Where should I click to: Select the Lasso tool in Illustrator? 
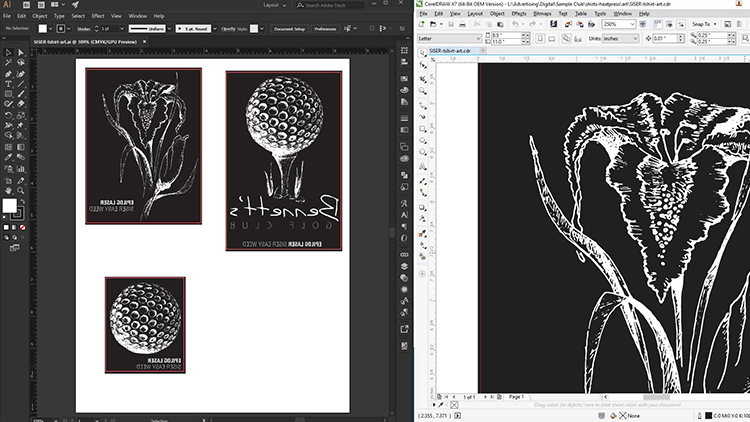[x=21, y=63]
